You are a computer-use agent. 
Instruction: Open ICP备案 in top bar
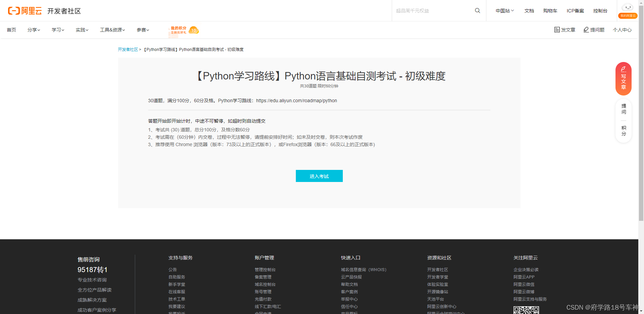click(x=575, y=11)
